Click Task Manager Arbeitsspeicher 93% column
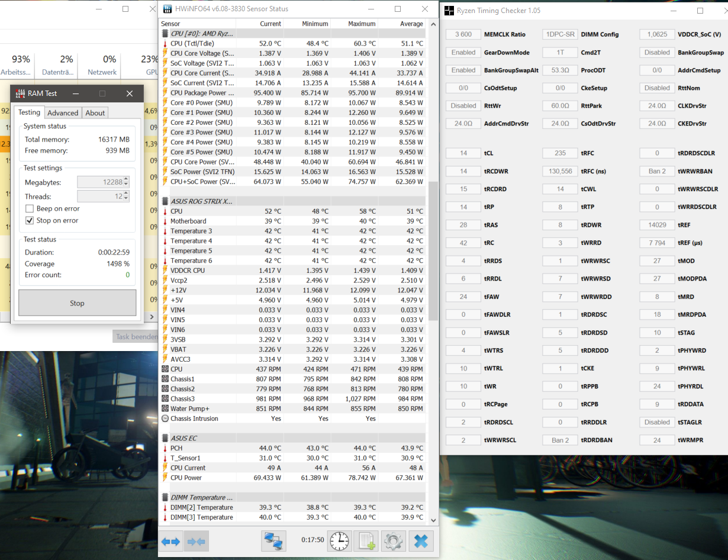Image resolution: width=728 pixels, height=560 pixels. (16, 65)
